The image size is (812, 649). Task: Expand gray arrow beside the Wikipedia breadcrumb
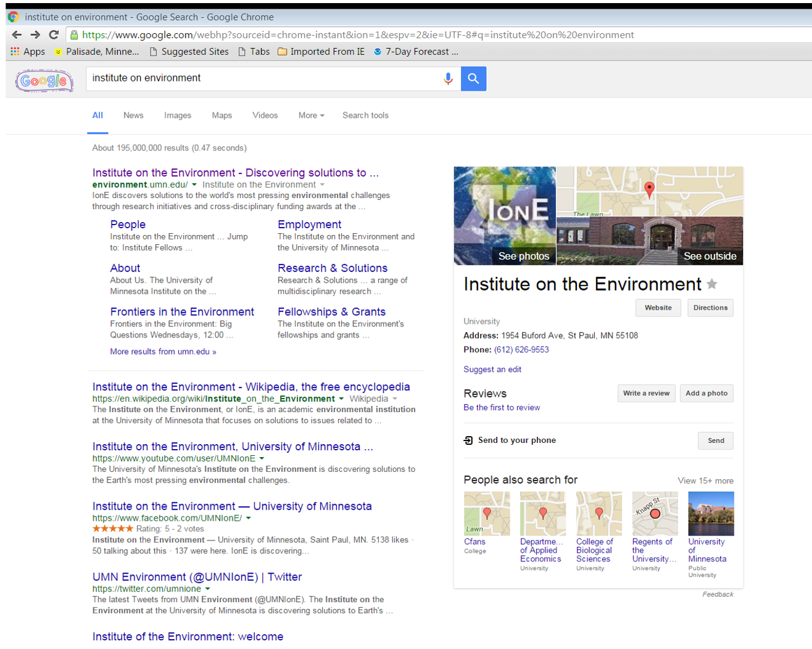pos(395,399)
